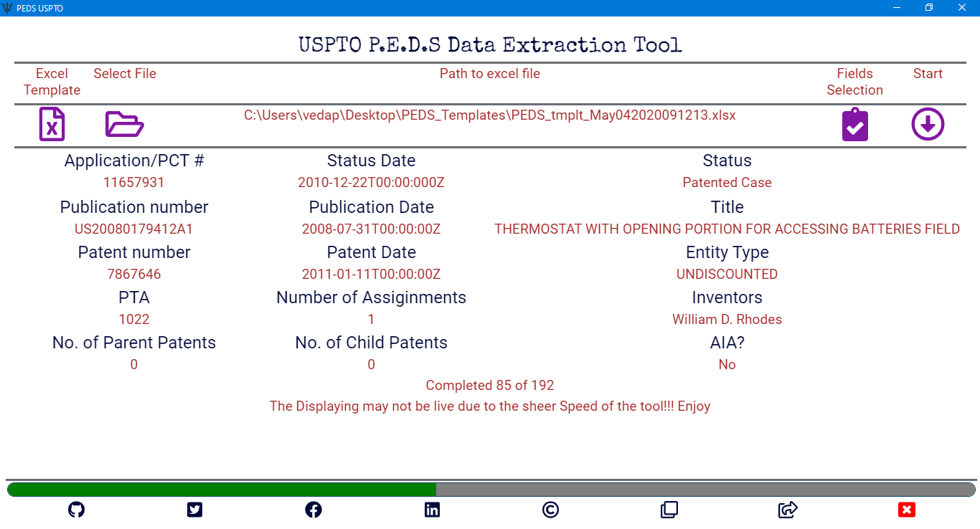Click the copy/duplicate icon in footer
Viewport: 980px width, 529px height.
point(669,510)
